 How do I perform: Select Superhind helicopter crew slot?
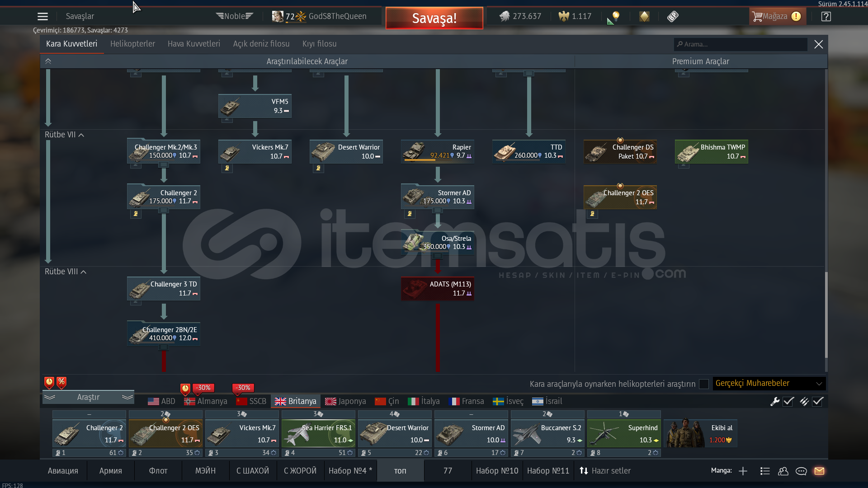(624, 434)
